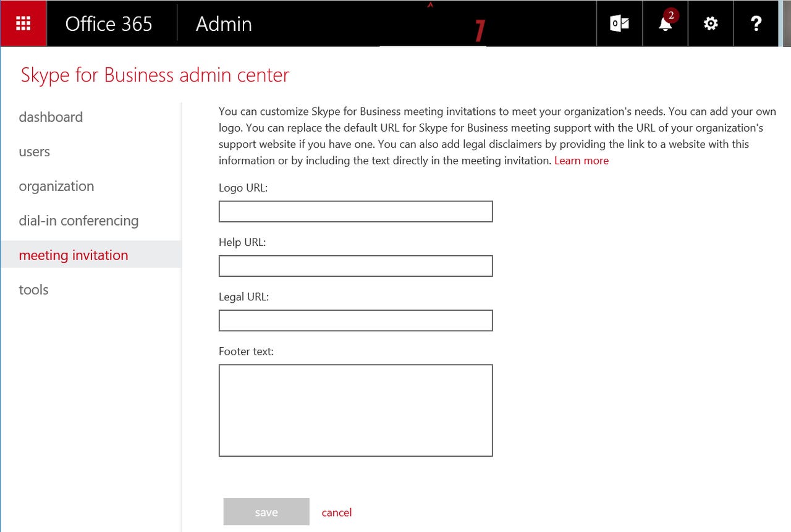Open the Outlook mail icon in the top bar

(x=619, y=23)
